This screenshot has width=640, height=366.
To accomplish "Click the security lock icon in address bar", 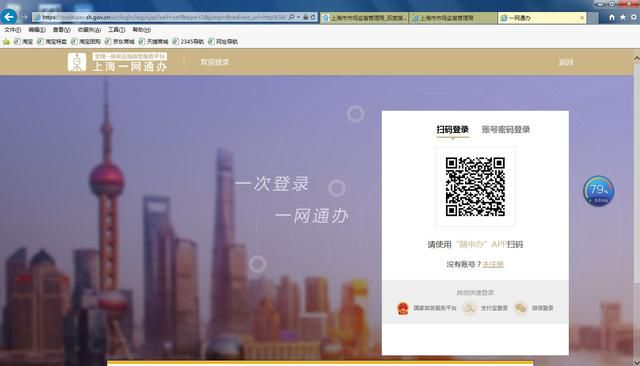I will click(306, 17).
